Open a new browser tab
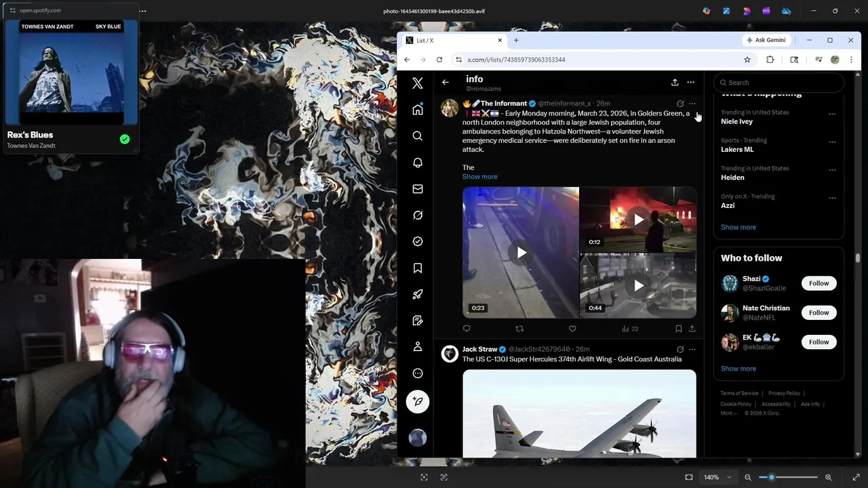The width and height of the screenshot is (868, 488). click(516, 41)
